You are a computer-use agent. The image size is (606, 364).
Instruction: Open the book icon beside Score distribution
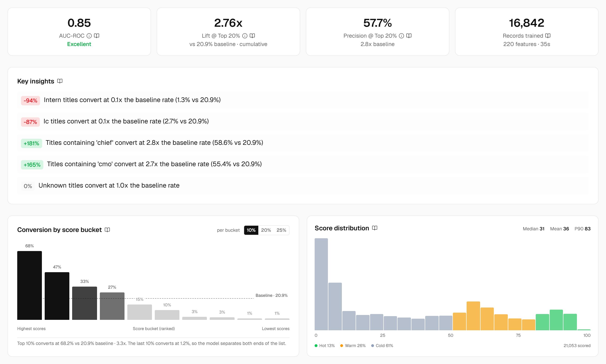(x=375, y=228)
